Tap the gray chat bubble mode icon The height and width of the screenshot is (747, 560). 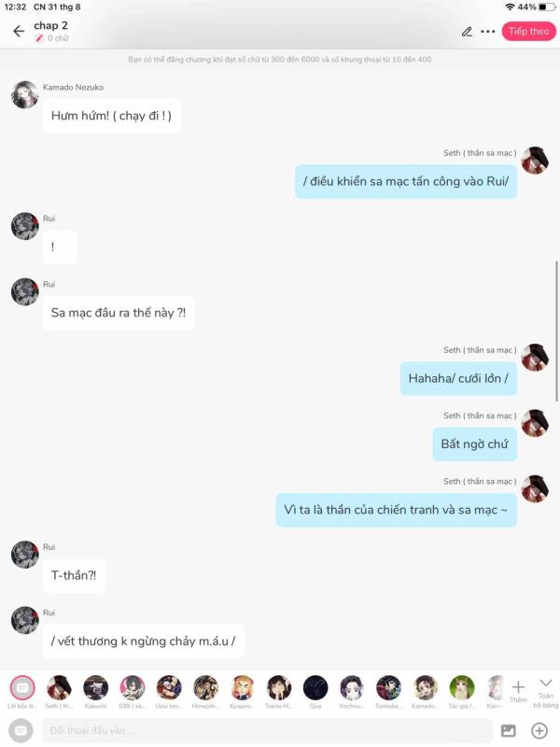21,730
